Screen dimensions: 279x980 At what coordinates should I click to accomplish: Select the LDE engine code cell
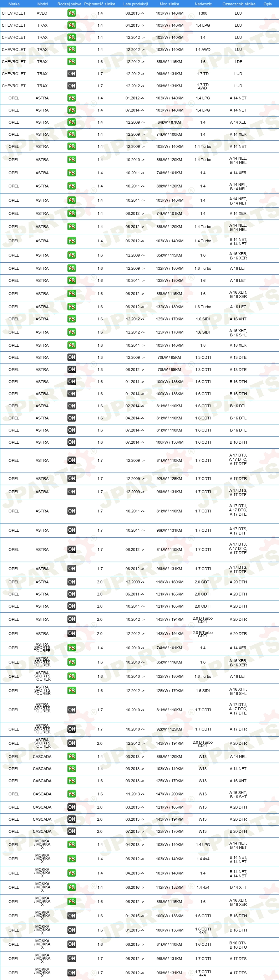[238, 62]
